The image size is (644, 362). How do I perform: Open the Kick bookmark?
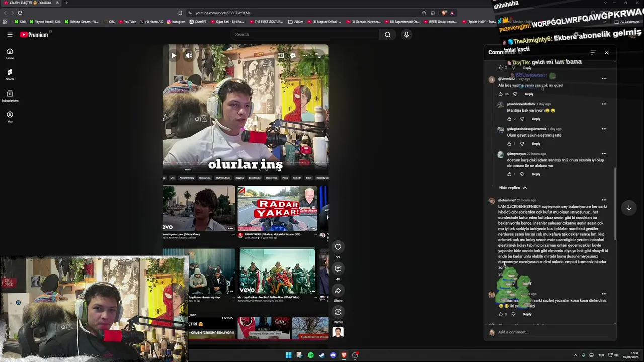coord(21,22)
